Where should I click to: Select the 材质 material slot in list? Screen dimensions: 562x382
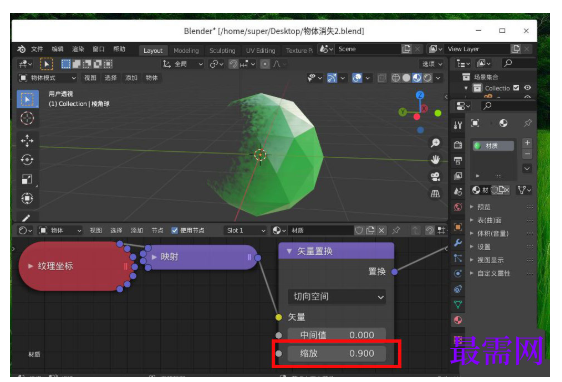click(493, 146)
